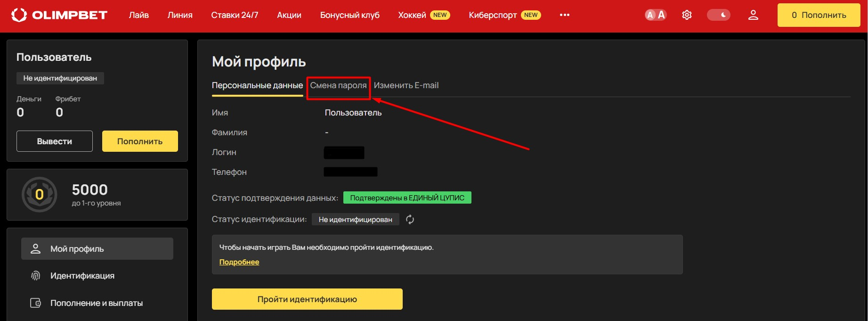
Task: Click the Хоккей NEW badge
Action: [x=440, y=15]
